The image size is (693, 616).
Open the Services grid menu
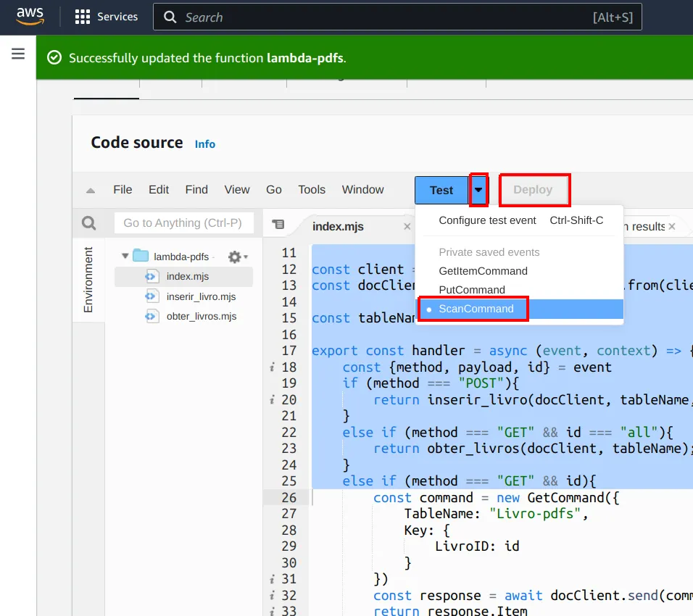click(x=106, y=17)
